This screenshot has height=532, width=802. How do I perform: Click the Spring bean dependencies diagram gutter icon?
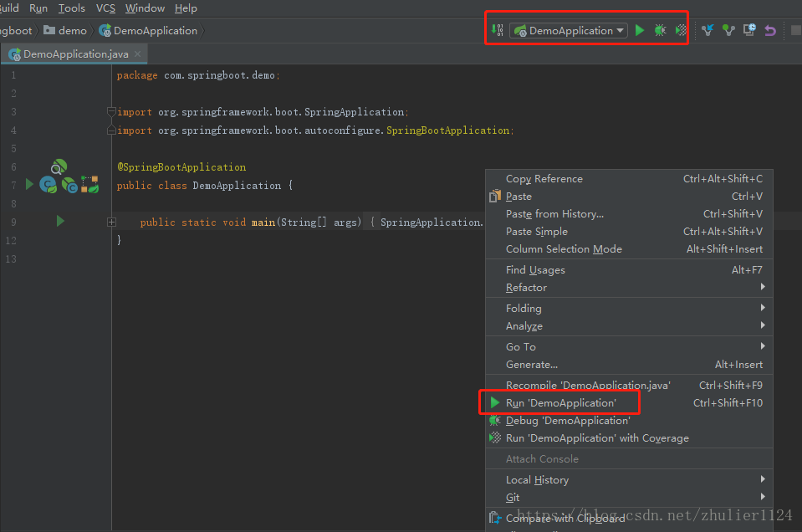(90, 185)
